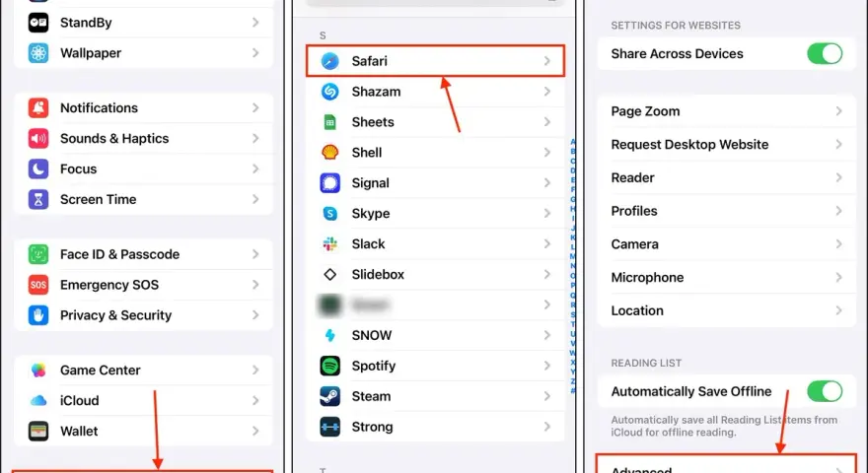
Task: Tap the Slidebox diamond icon
Action: tap(329, 274)
